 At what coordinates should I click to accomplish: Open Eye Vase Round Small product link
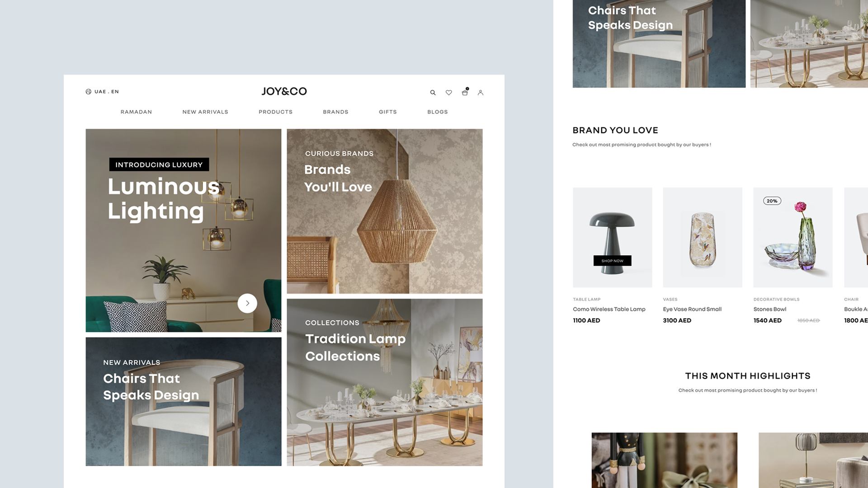(x=692, y=309)
